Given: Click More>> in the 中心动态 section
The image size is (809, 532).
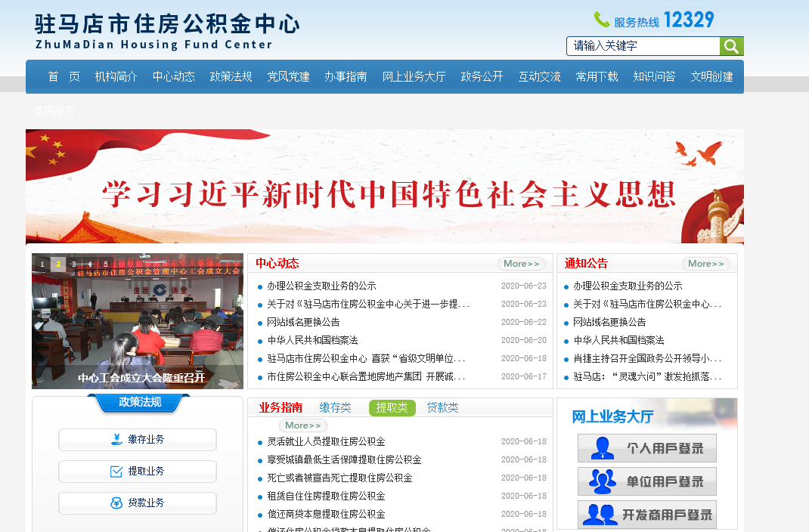Looking at the screenshot, I should point(521,264).
